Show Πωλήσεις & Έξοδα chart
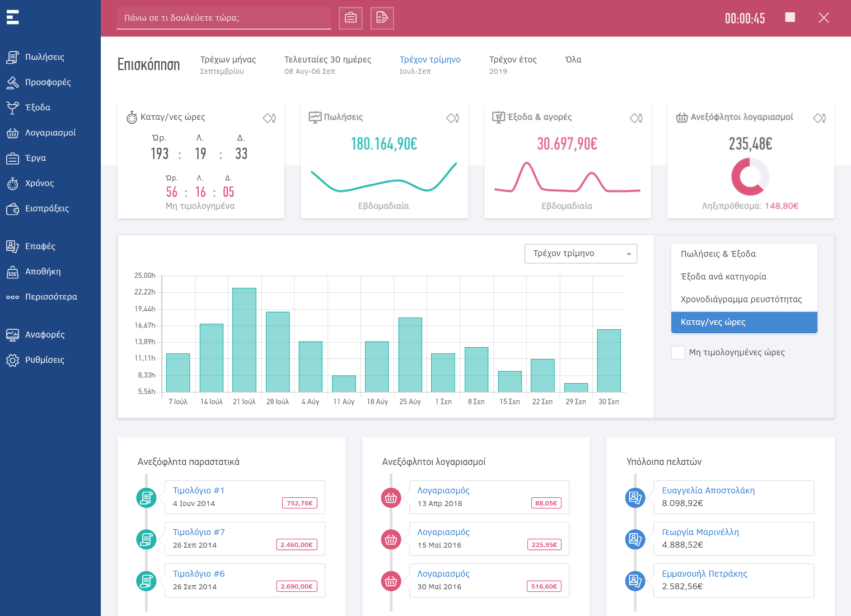851x616 pixels. pos(744,254)
